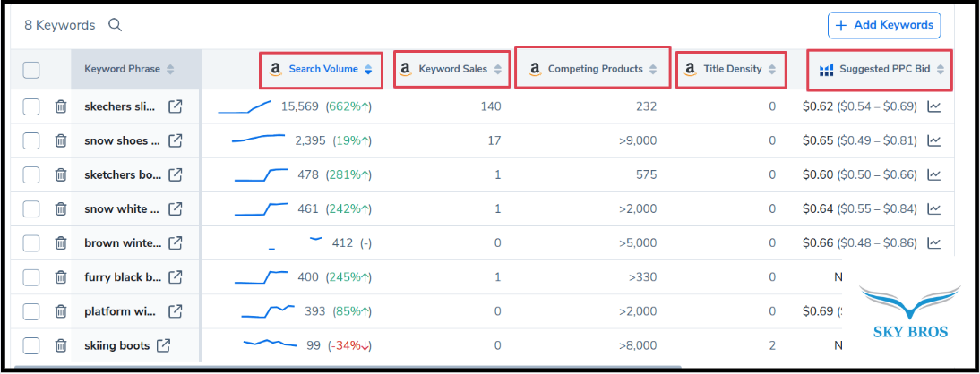The image size is (980, 374).
Task: Click the horizontal scrollbar under the table
Action: 348,369
